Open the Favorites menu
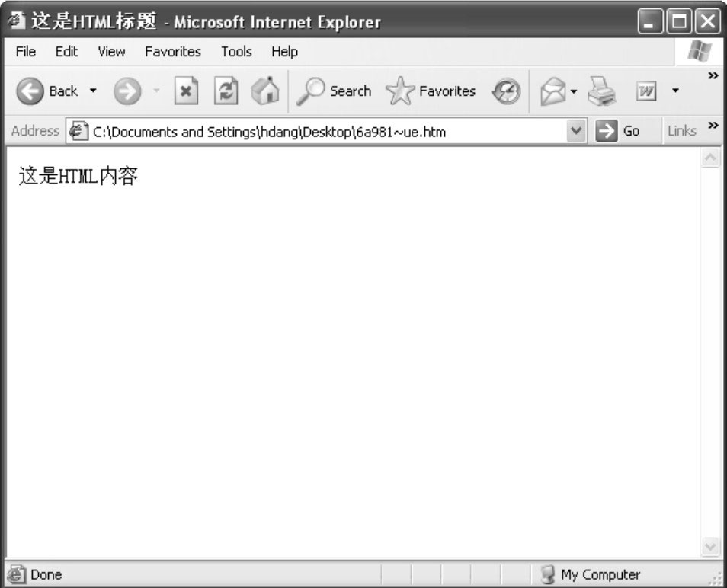727x588 pixels. pyautogui.click(x=173, y=52)
